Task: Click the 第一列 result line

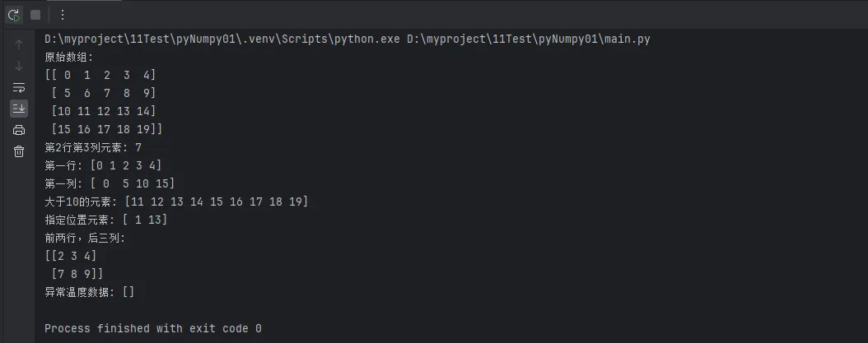Action: [110, 183]
